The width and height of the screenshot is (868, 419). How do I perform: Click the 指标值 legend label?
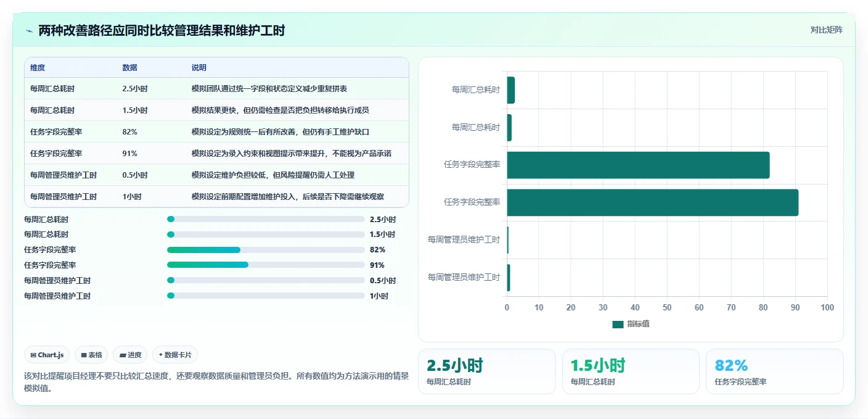638,324
